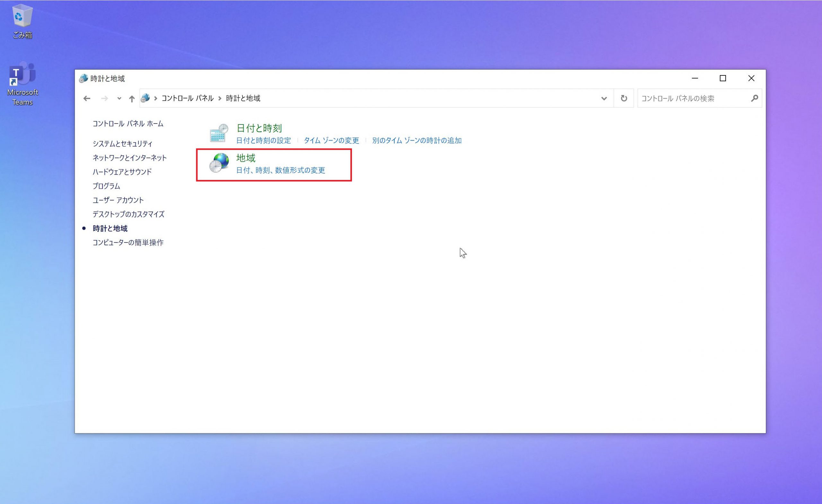Click the 日付と時刻 calendar clock icon
822x504 pixels.
click(x=219, y=133)
